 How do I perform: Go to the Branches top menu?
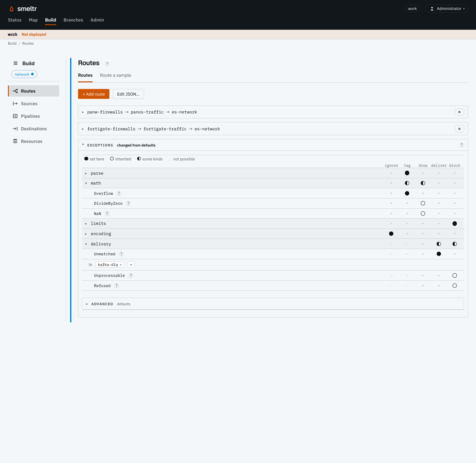(73, 20)
